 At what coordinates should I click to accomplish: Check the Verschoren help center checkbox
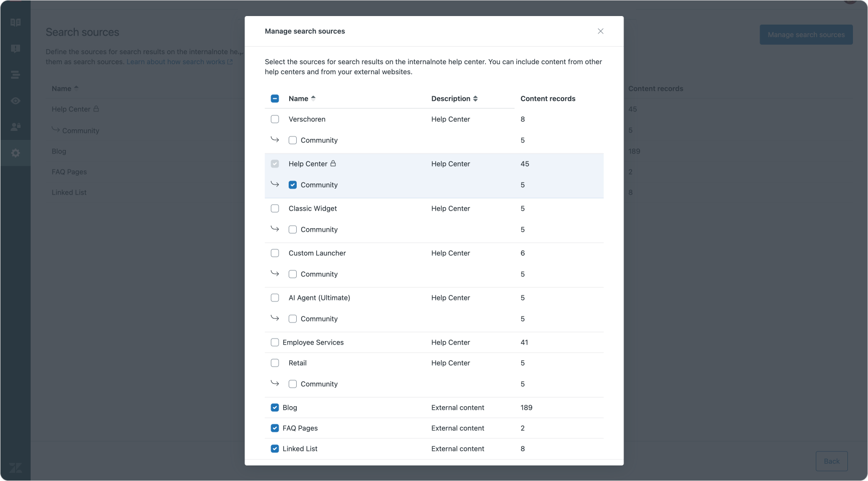coord(275,119)
